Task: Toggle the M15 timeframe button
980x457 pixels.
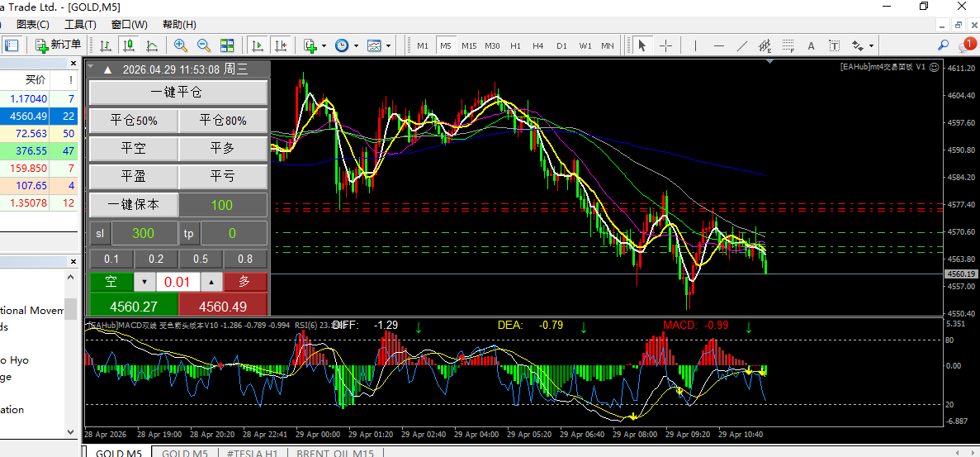Action: [469, 45]
